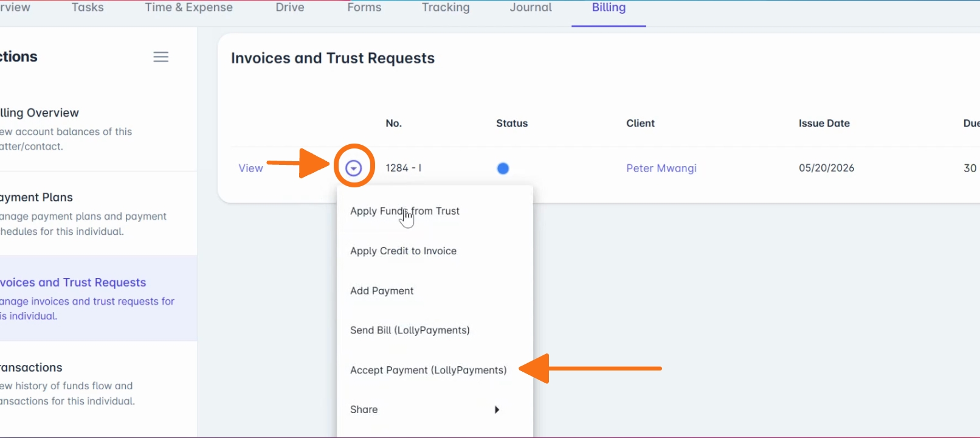980x438 pixels.
Task: Click the View link for invoice 1284
Action: (x=250, y=169)
